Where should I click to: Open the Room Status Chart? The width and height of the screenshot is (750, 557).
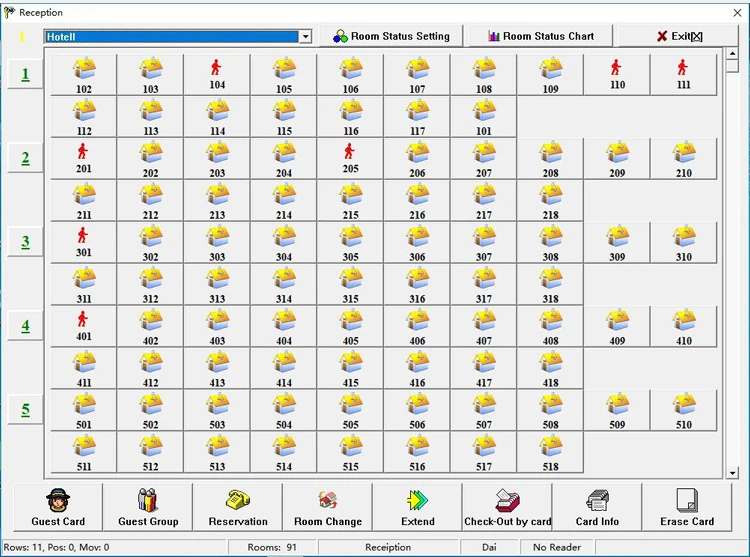point(540,36)
